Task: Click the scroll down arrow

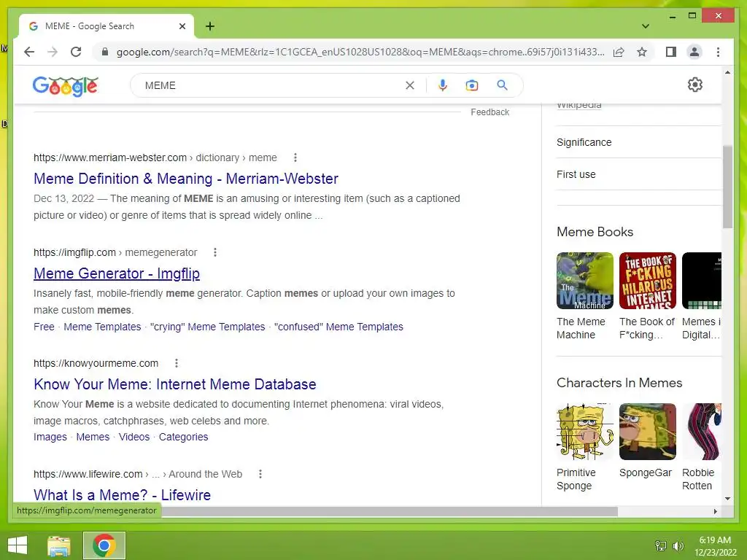Action: click(x=727, y=499)
